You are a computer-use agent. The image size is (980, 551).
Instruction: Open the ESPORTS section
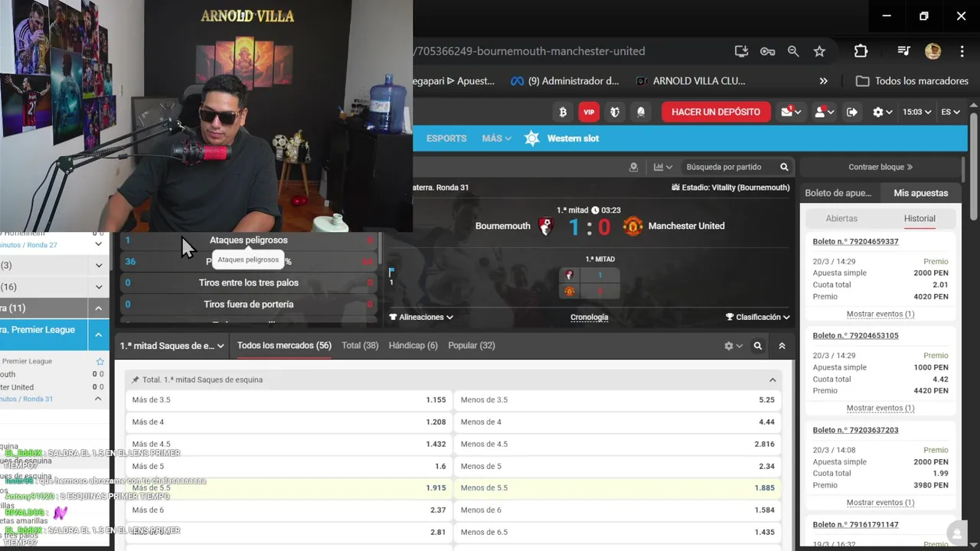click(446, 139)
